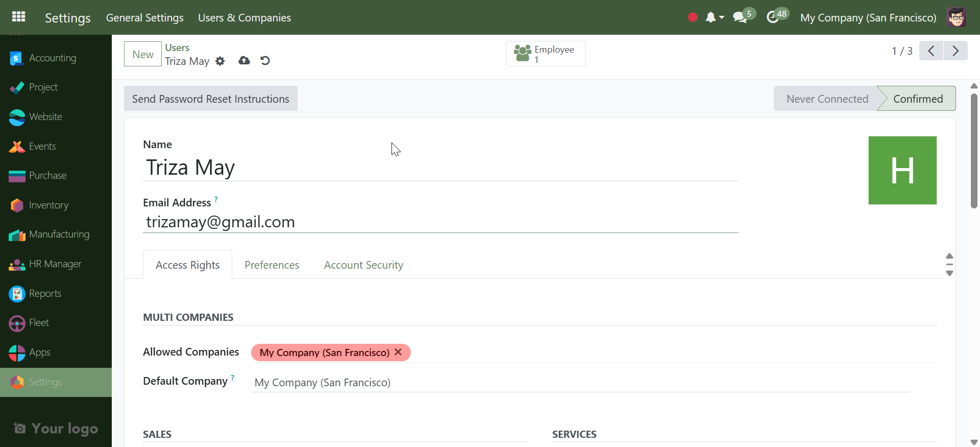Click the discard changes undo icon
The height and width of the screenshot is (447, 980).
pos(265,61)
